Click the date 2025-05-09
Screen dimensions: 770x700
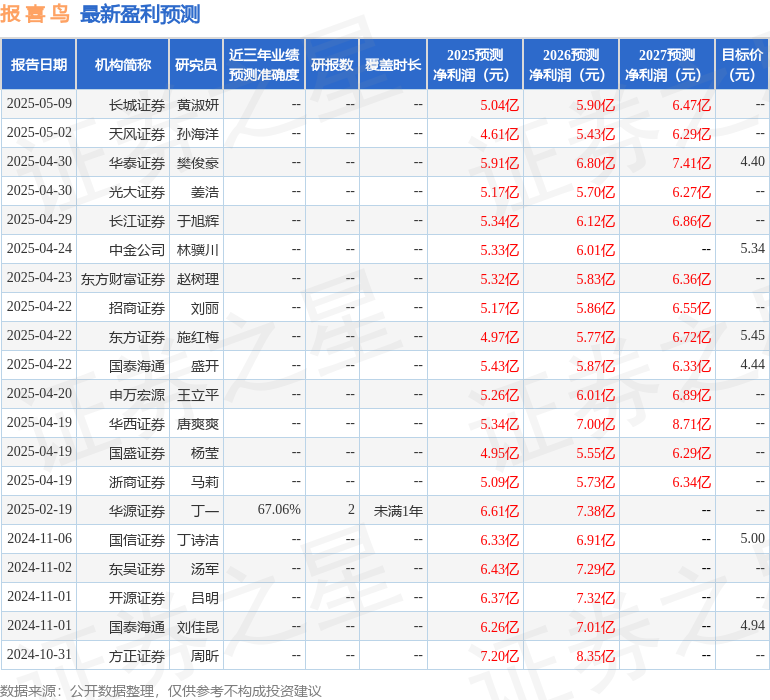(x=39, y=103)
